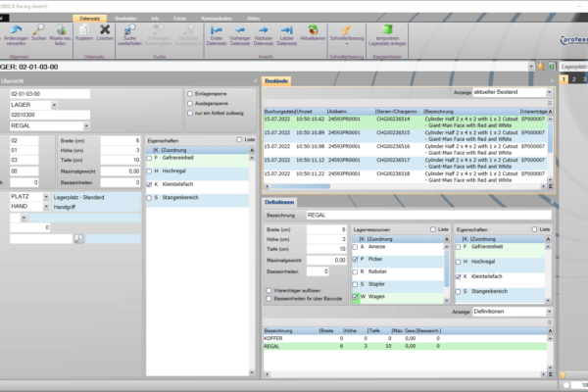Check Stangenbereich in left Eigenschaften list

[149, 198]
